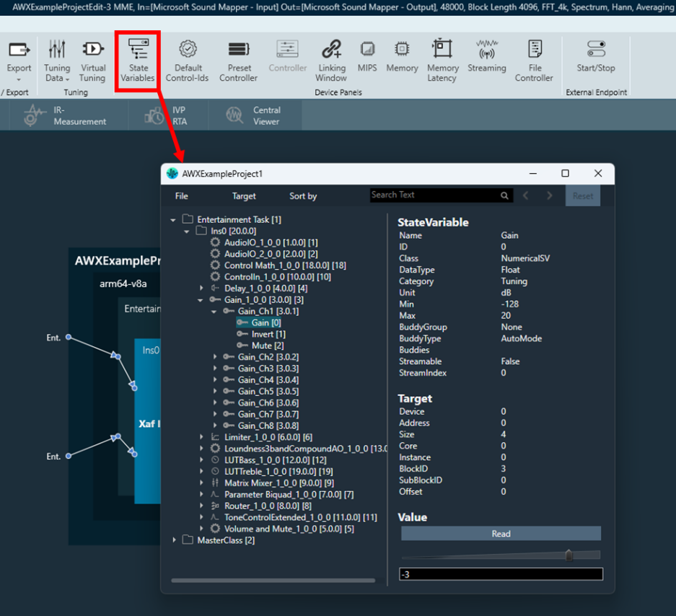Open the Export tool
The width and height of the screenshot is (676, 616).
click(x=19, y=59)
